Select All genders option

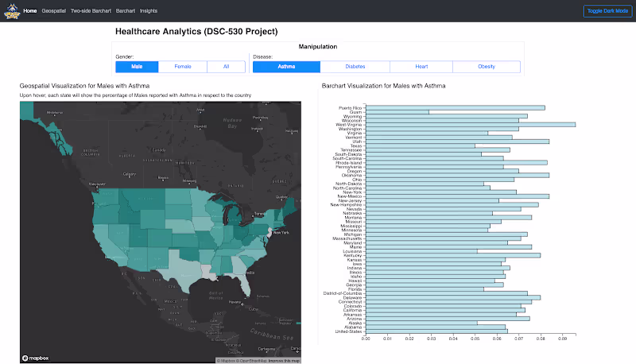226,67
